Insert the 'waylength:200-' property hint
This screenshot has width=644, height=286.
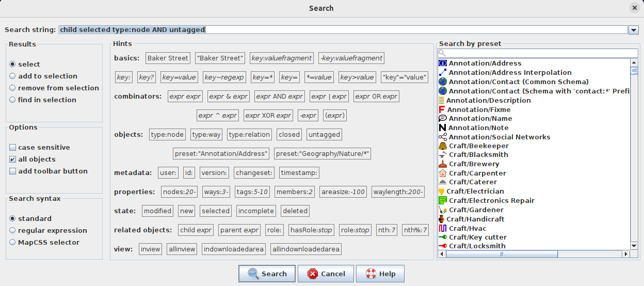tap(398, 192)
